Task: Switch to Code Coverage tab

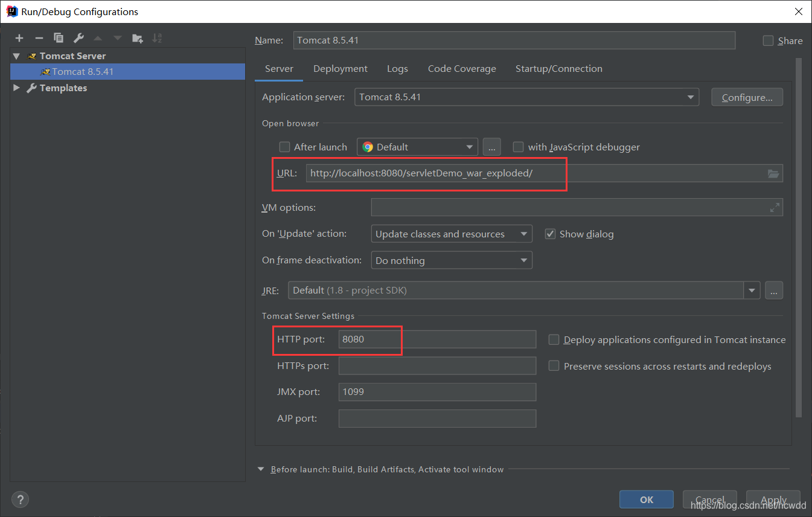Action: (x=462, y=69)
